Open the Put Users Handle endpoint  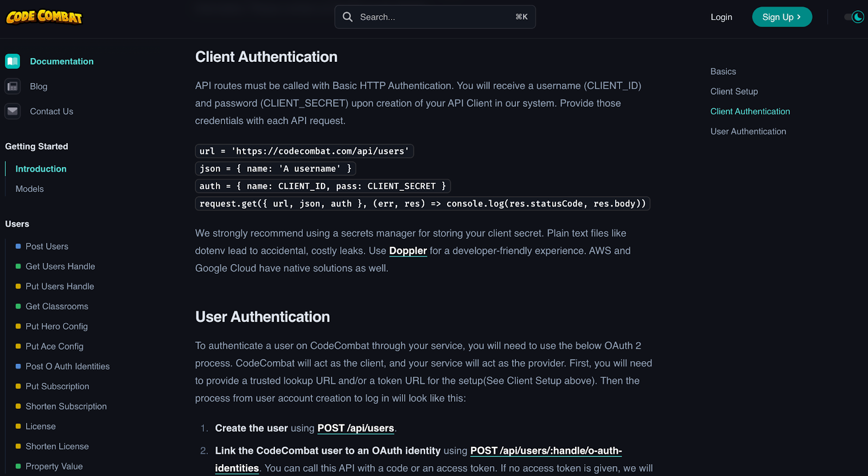coord(60,286)
